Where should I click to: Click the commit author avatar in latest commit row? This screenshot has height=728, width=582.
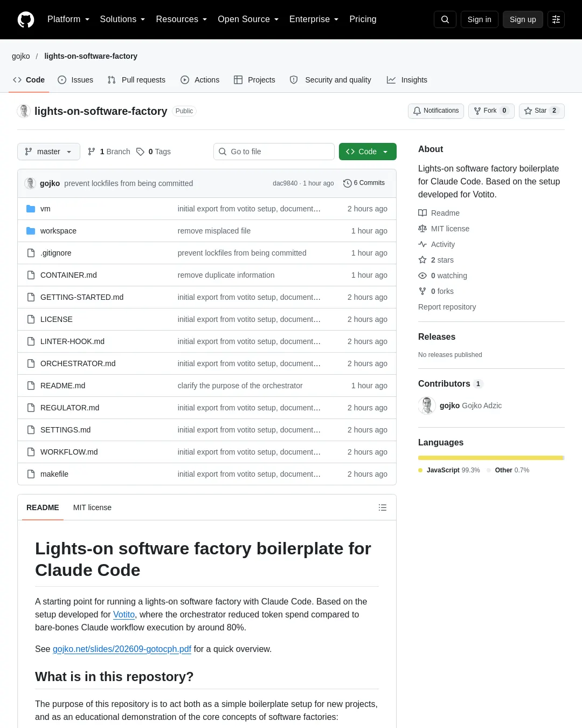(x=30, y=183)
